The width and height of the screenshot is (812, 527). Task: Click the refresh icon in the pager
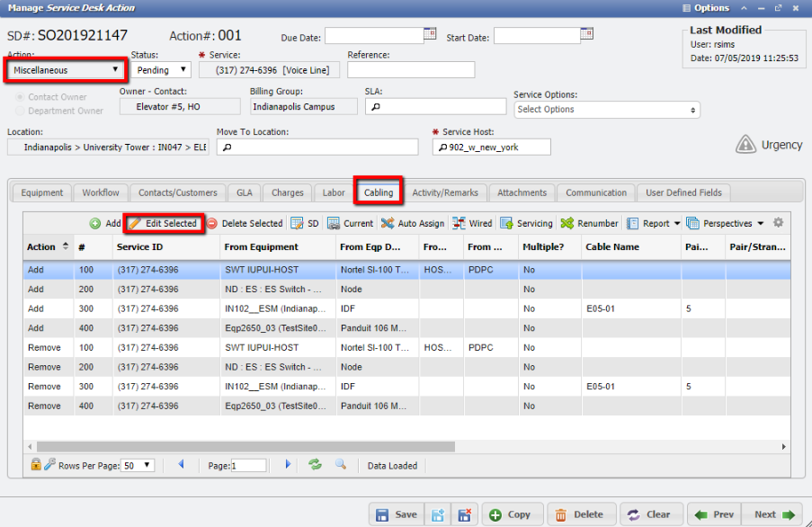click(x=315, y=465)
